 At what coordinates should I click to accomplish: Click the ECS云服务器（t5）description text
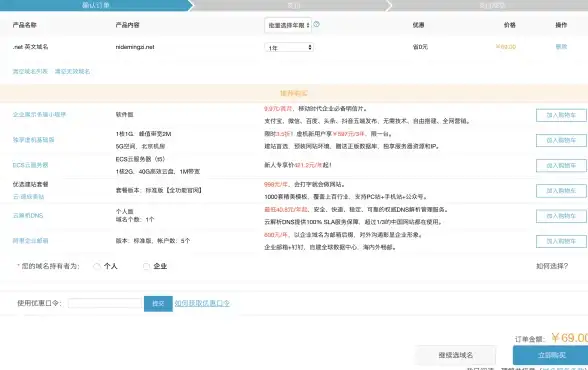[140, 159]
